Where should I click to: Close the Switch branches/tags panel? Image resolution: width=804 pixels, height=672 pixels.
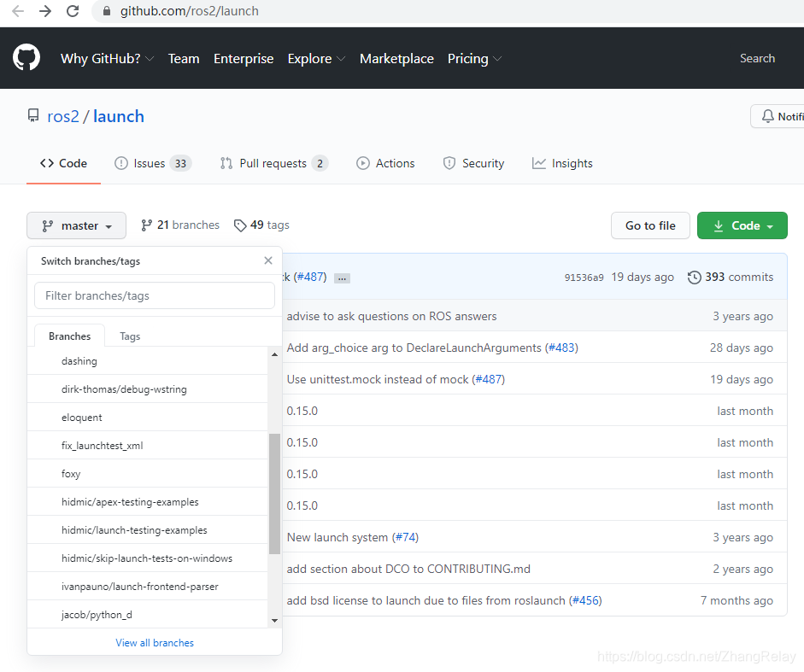coord(267,260)
